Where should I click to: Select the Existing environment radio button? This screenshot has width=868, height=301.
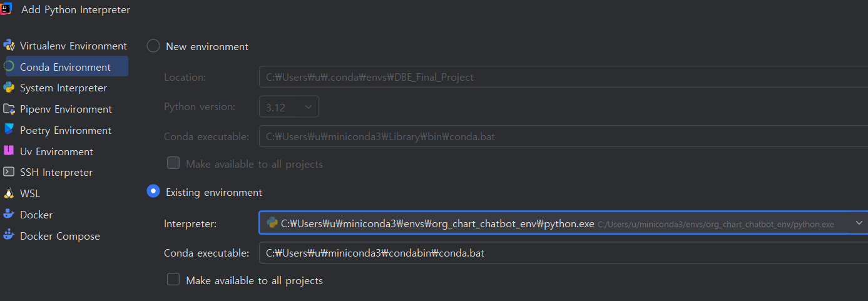tap(153, 191)
